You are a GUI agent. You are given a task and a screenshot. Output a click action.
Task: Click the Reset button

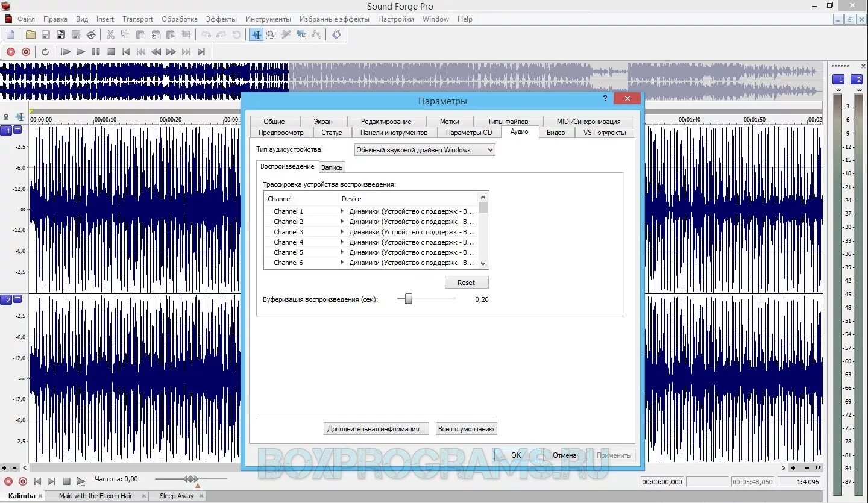[467, 283]
